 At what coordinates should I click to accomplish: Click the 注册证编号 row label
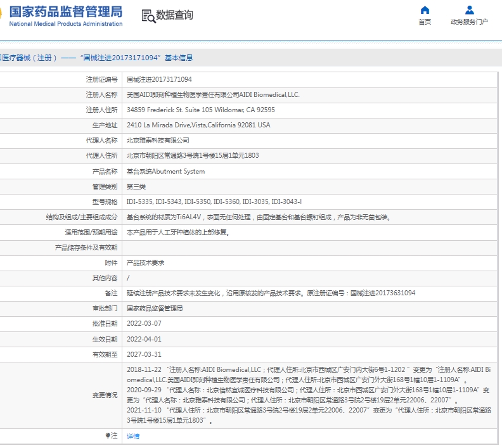[101, 79]
